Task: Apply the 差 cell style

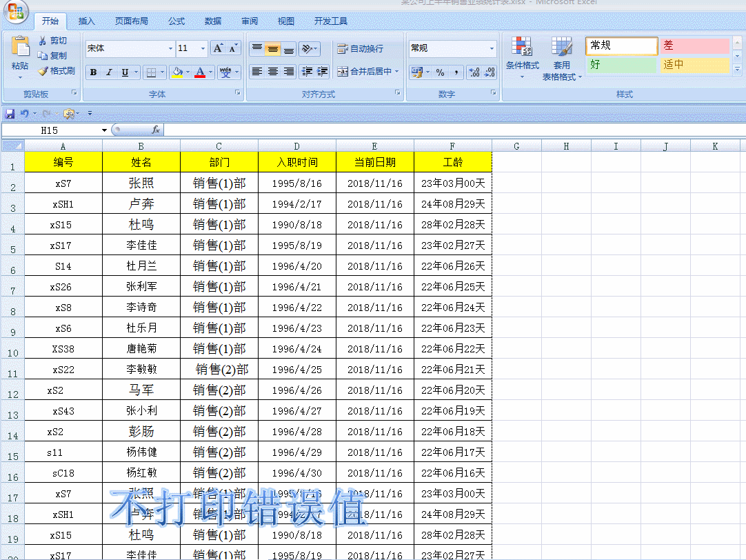Action: click(x=694, y=46)
